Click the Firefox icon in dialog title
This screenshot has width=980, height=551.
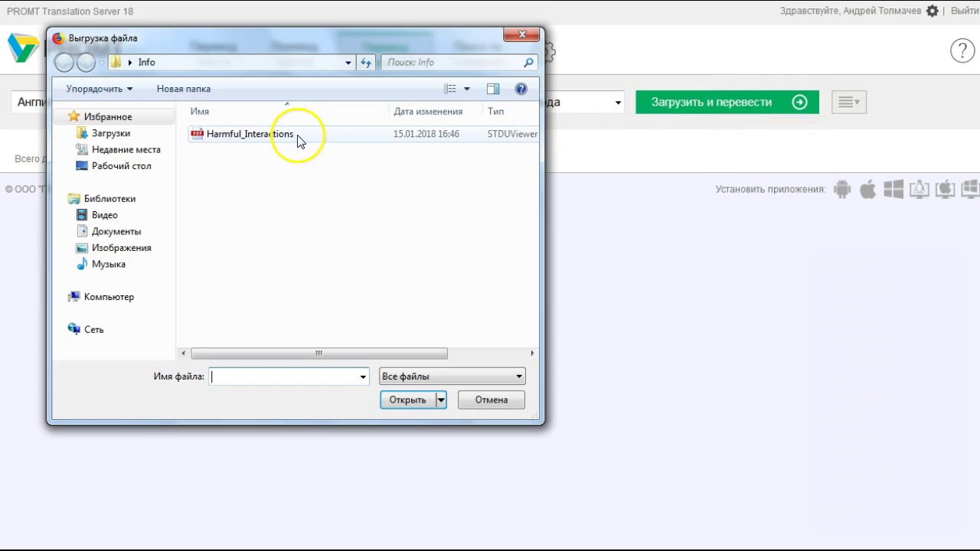(58, 37)
